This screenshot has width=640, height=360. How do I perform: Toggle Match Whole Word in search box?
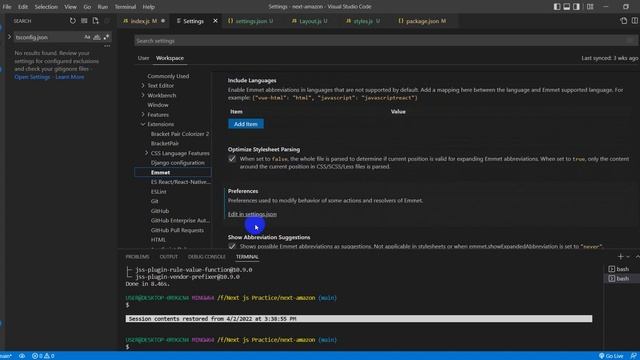(97, 37)
